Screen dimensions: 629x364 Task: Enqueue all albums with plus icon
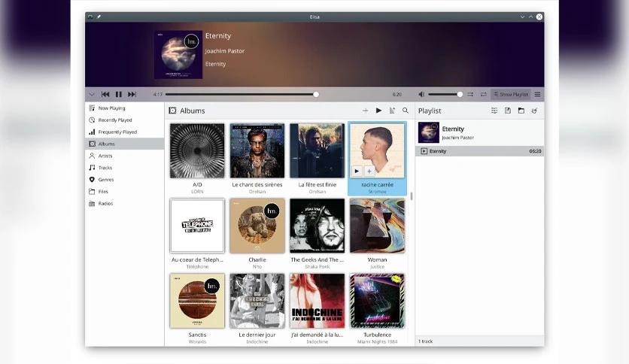pyautogui.click(x=365, y=111)
